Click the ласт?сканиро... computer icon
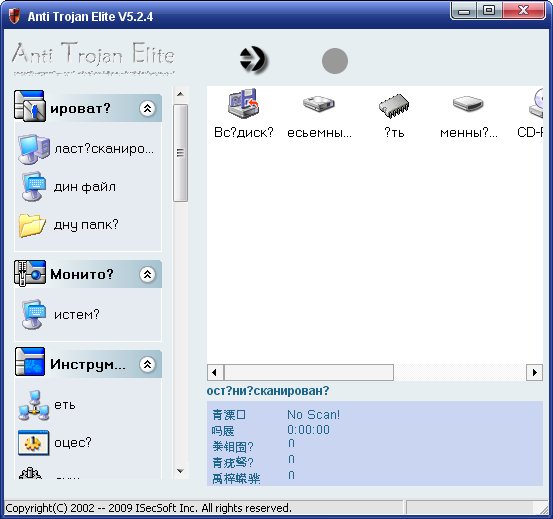553x519 pixels. (34, 149)
